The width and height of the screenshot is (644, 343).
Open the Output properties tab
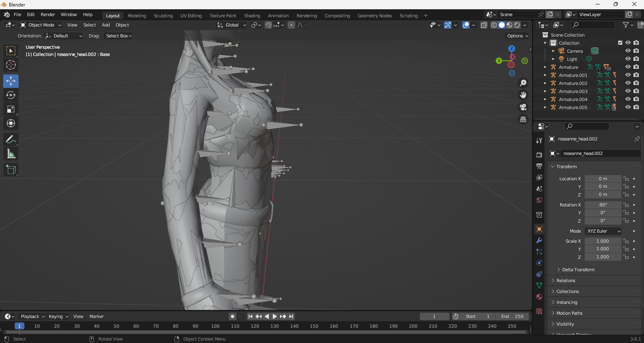pos(539,166)
